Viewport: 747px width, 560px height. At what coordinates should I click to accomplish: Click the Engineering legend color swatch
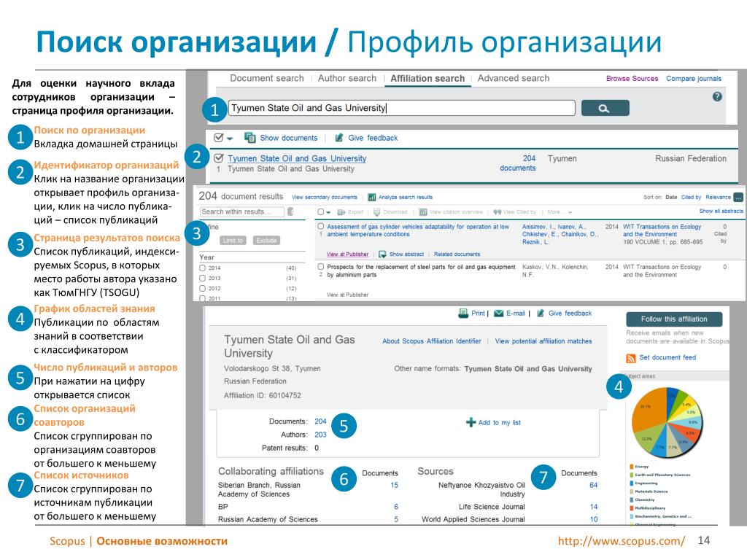[x=631, y=483]
